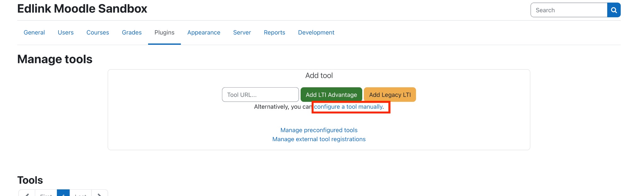Go to the Appearance tab
This screenshot has width=644, height=196.
[x=204, y=32]
